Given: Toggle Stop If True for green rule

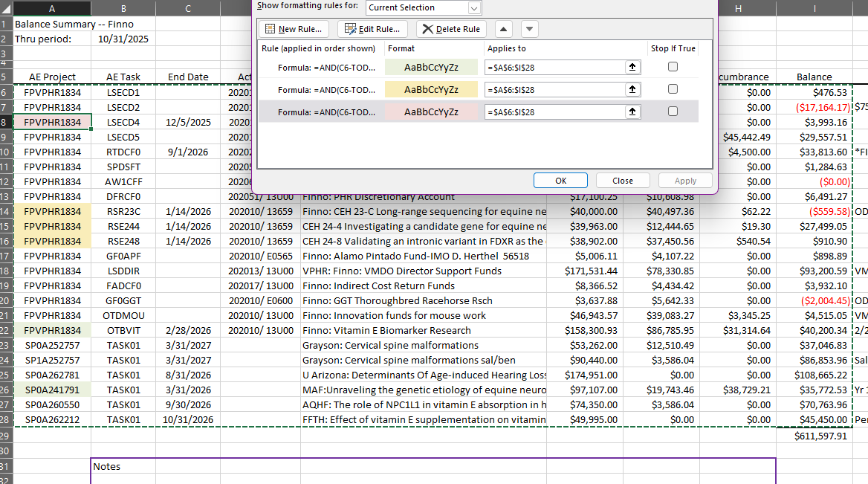Looking at the screenshot, I should (x=673, y=66).
